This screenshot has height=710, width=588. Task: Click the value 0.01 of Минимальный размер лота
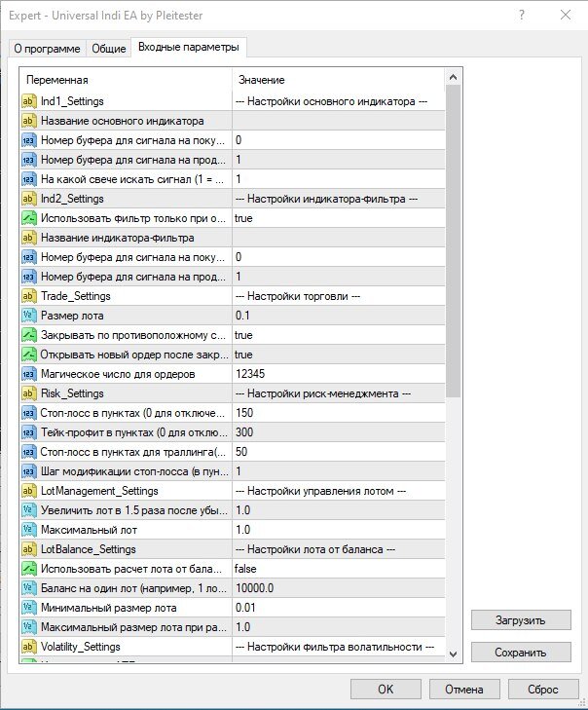coord(245,607)
